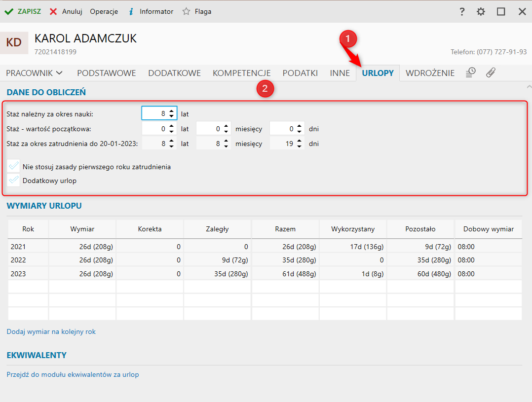532x402 pixels.
Task: Click the red Anuluj X icon
Action: (x=53, y=11)
